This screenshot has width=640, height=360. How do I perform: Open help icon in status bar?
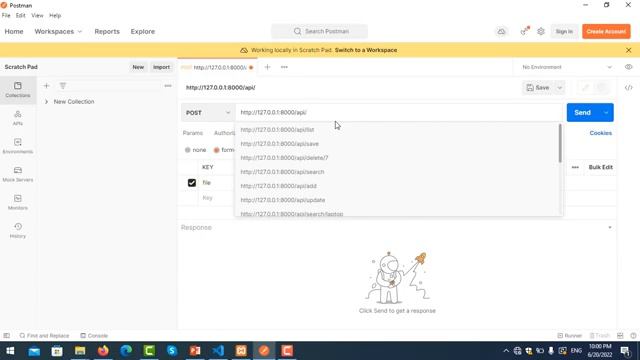tap(633, 336)
